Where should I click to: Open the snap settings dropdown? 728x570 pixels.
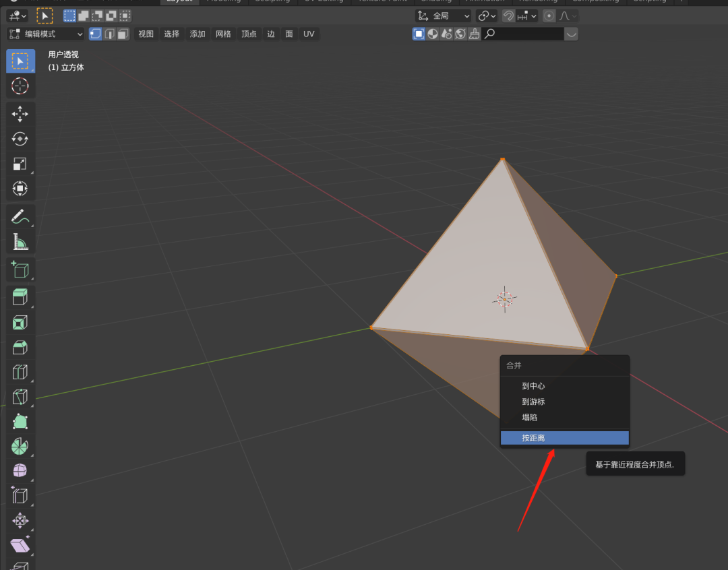527,16
